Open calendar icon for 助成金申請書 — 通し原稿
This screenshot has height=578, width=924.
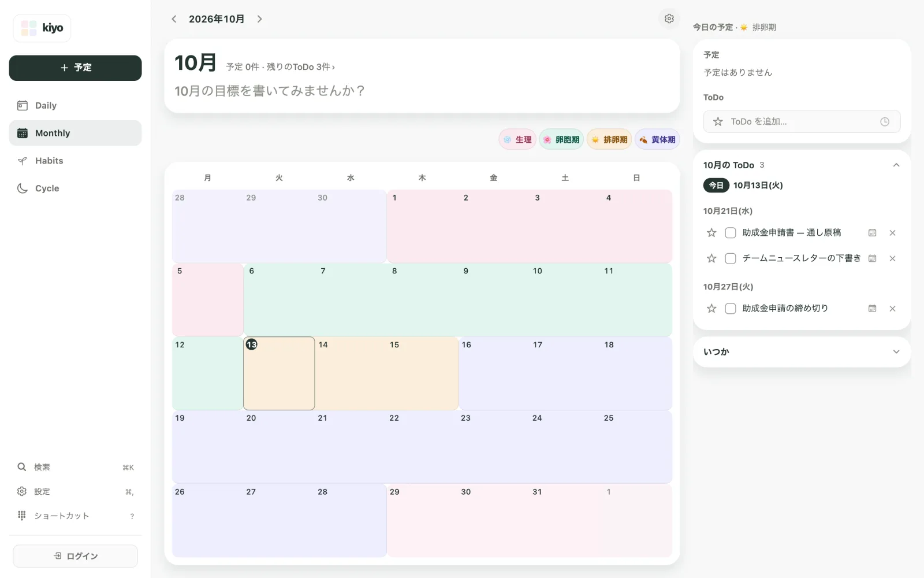[x=872, y=233]
